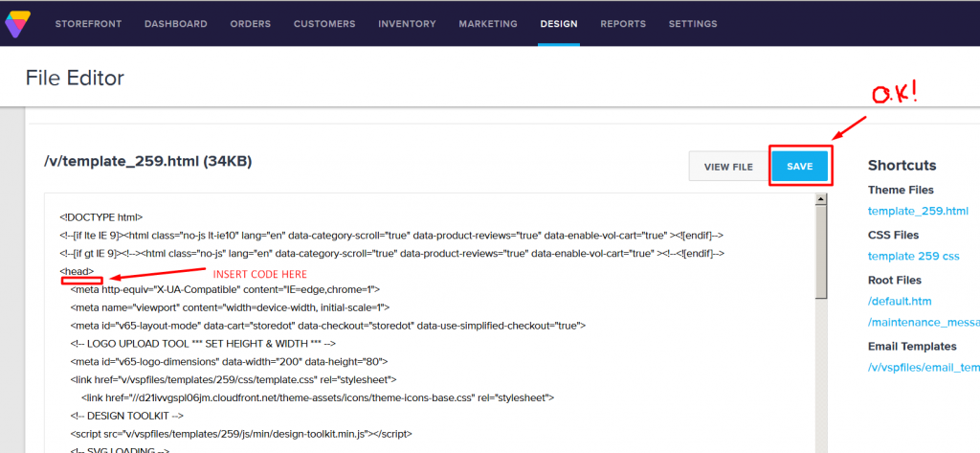Image resolution: width=980 pixels, height=453 pixels.
Task: Click the theme-icons-base.css link line
Action: [318, 397]
